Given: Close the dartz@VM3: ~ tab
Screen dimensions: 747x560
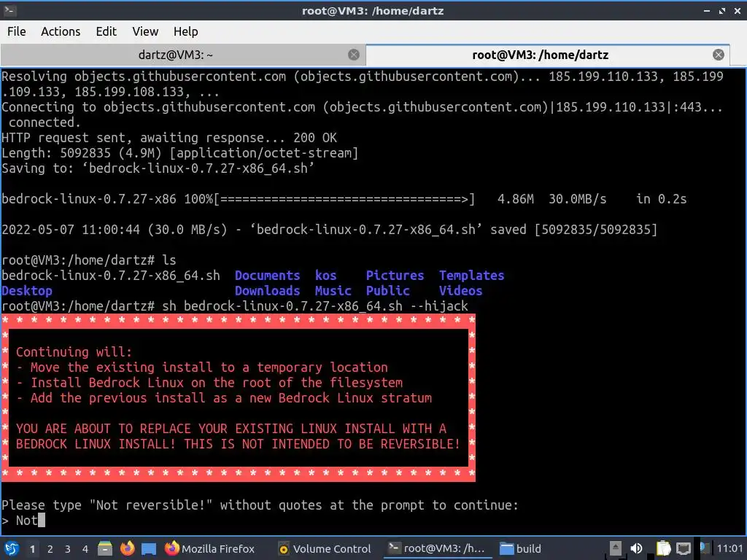Looking at the screenshot, I should point(354,55).
